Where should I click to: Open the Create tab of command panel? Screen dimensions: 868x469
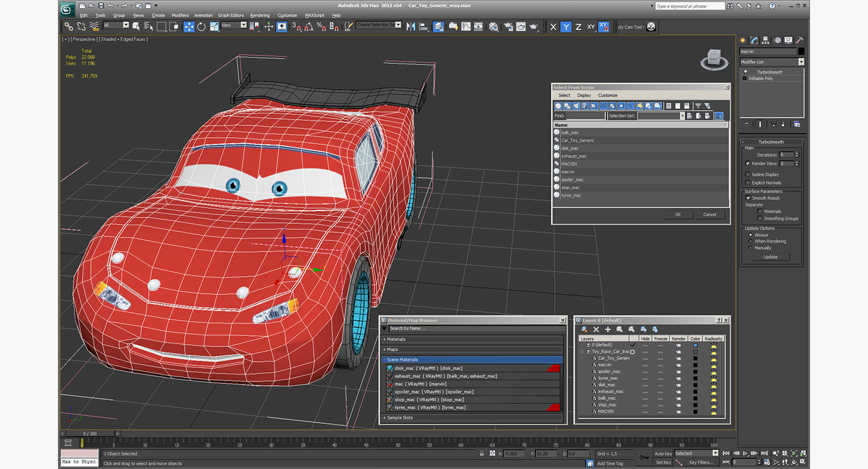743,40
